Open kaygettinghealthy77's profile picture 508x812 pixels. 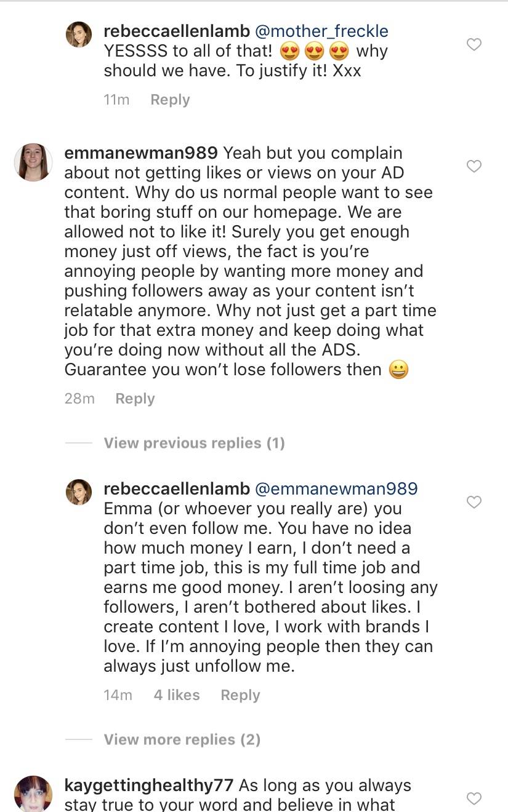(33, 794)
